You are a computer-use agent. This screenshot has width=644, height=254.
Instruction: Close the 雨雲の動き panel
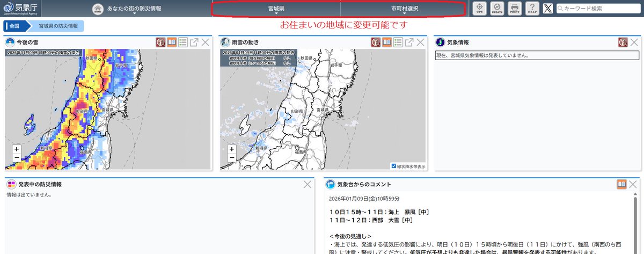click(x=420, y=42)
